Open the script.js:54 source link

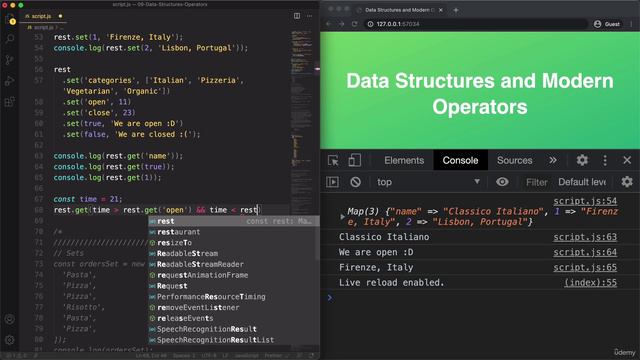[x=585, y=201]
